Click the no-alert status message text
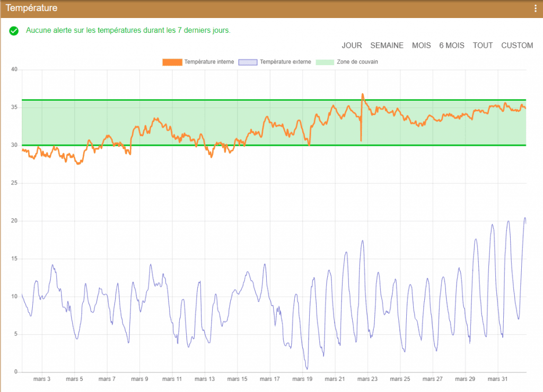The width and height of the screenshot is (543, 392). 128,30
